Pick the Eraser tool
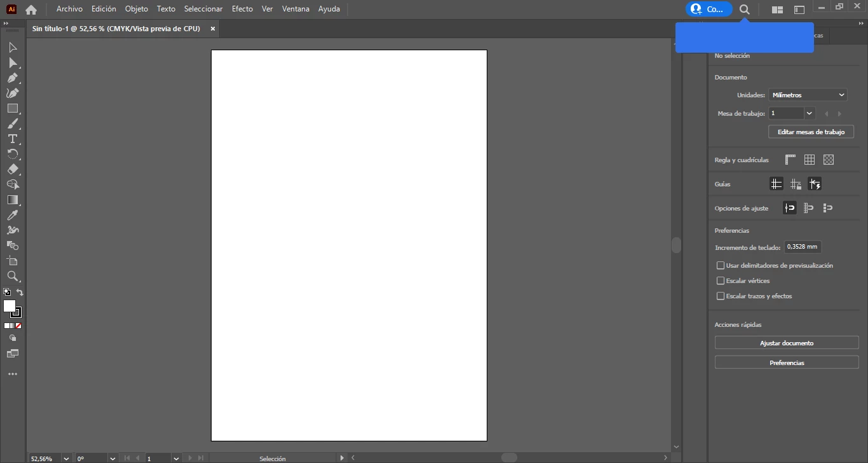Image resolution: width=868 pixels, height=463 pixels. click(x=13, y=170)
